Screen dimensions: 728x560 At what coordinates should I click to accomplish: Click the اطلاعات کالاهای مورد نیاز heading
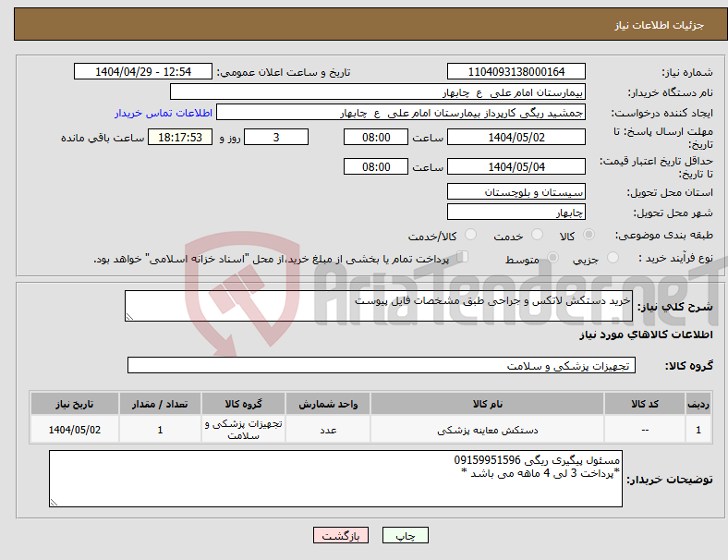[x=646, y=335]
